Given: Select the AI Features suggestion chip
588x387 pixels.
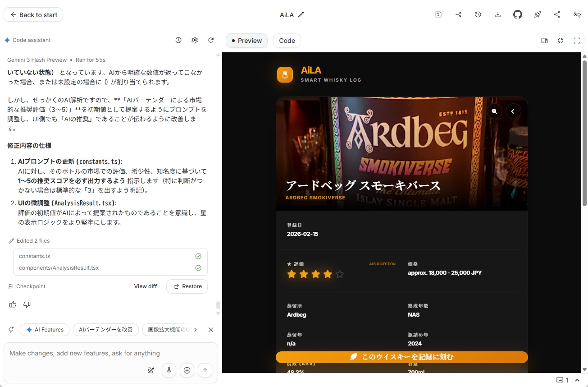Looking at the screenshot, I should point(45,330).
